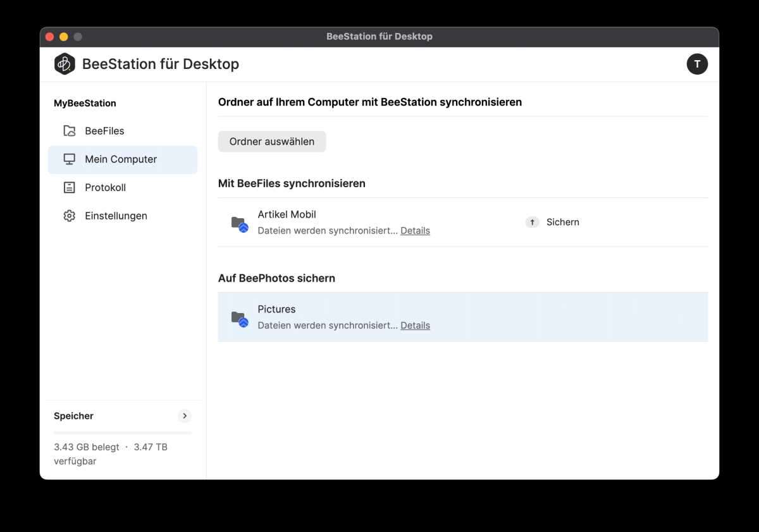Click the BeeStation logo icon in header
Screen dimensions: 759x532
65,64
